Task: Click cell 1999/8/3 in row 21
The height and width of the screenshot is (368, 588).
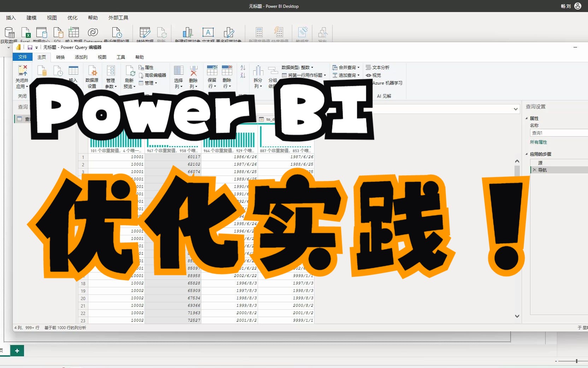Action: [x=230, y=306]
